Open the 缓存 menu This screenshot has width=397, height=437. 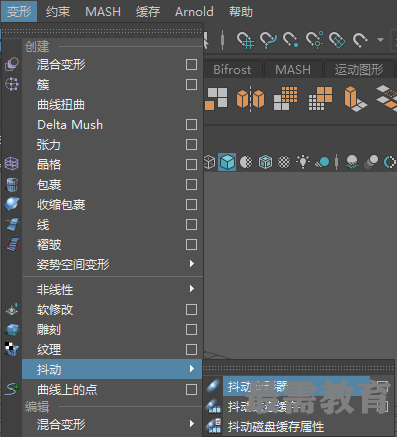point(148,12)
